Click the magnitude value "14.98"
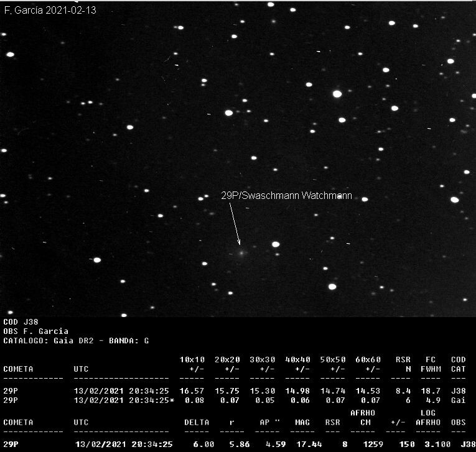This screenshot has height=452, width=476. point(297,391)
